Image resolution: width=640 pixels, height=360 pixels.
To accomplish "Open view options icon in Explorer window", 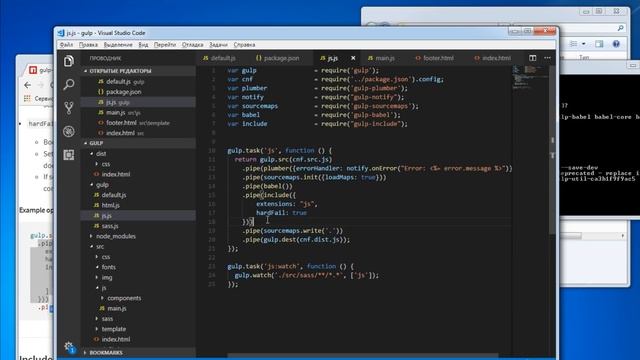I will [x=573, y=44].
